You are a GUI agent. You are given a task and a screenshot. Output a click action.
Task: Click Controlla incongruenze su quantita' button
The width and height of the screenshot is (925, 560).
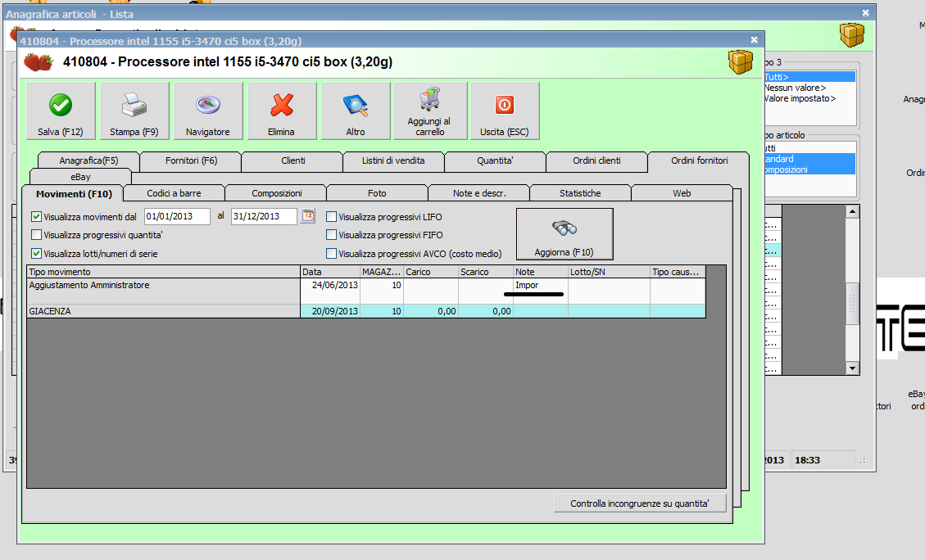(640, 504)
